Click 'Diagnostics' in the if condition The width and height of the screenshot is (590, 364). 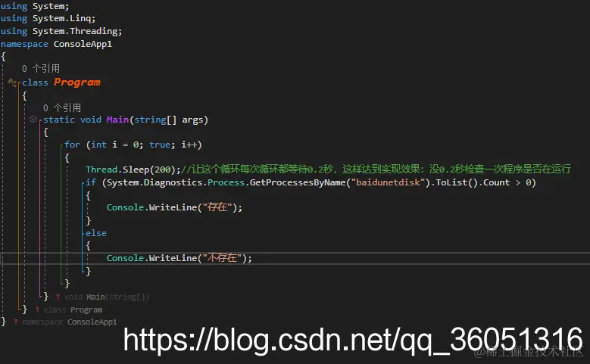click(x=173, y=182)
